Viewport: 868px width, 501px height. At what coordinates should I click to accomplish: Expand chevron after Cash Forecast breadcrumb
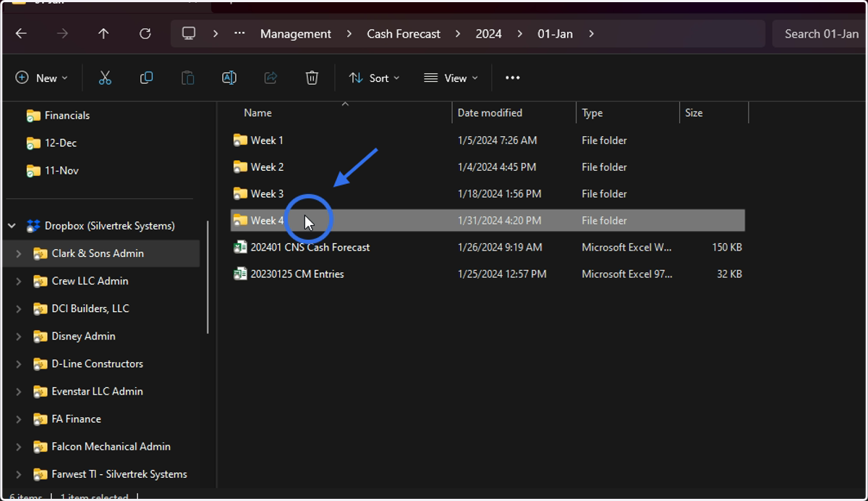(458, 34)
